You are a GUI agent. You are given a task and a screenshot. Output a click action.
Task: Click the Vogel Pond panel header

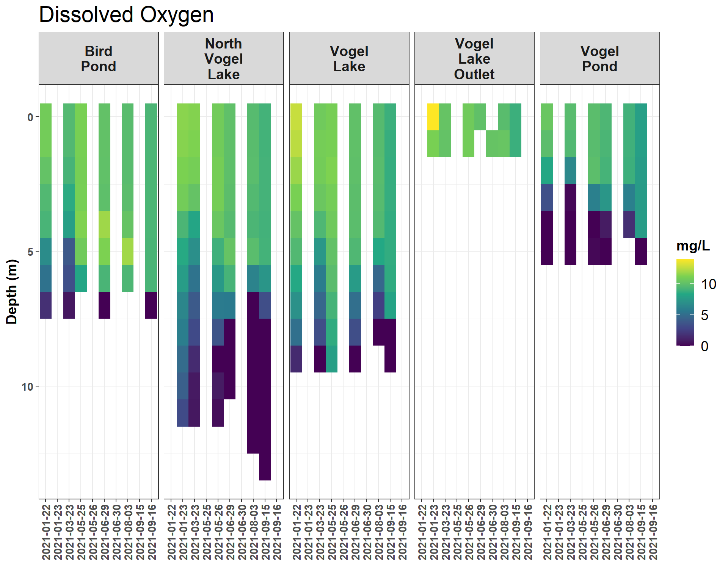coord(599,59)
